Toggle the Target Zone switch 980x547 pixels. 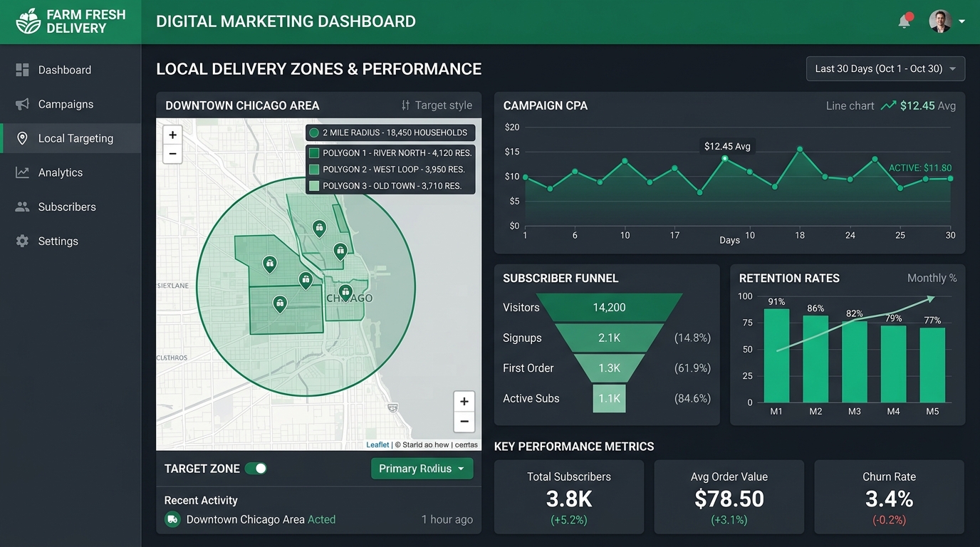(x=256, y=468)
